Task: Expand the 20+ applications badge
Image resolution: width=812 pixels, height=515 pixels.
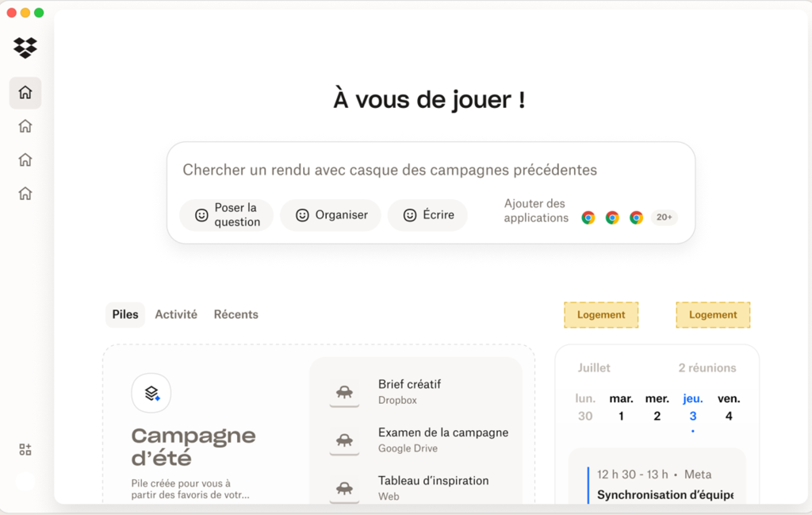Action: 664,217
